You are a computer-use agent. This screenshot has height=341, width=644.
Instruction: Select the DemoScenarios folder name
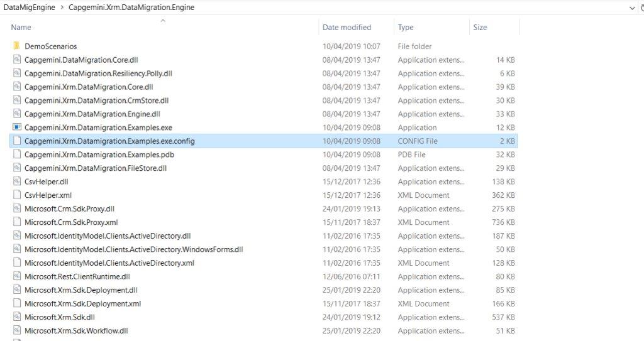pyautogui.click(x=50, y=46)
